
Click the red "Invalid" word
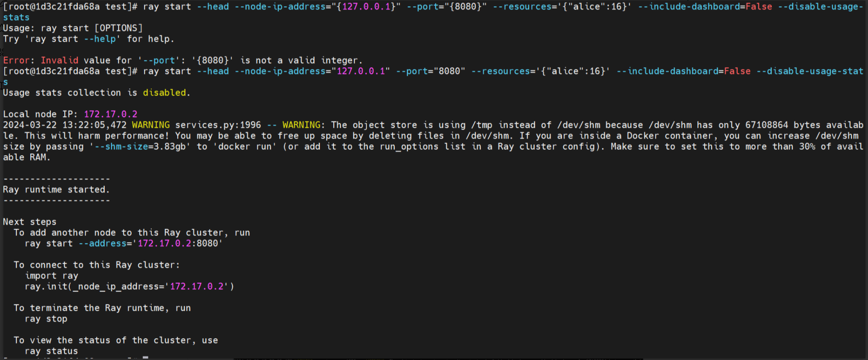click(x=59, y=61)
